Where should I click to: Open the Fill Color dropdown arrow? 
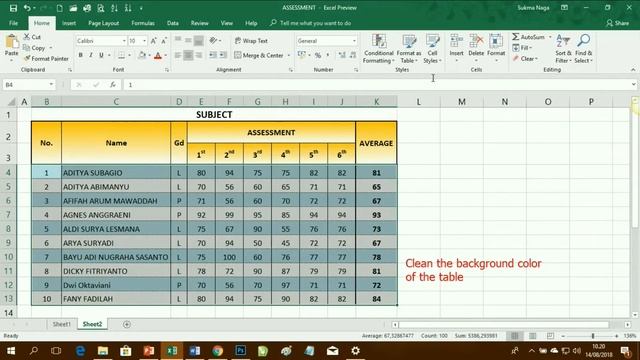[x=149, y=55]
